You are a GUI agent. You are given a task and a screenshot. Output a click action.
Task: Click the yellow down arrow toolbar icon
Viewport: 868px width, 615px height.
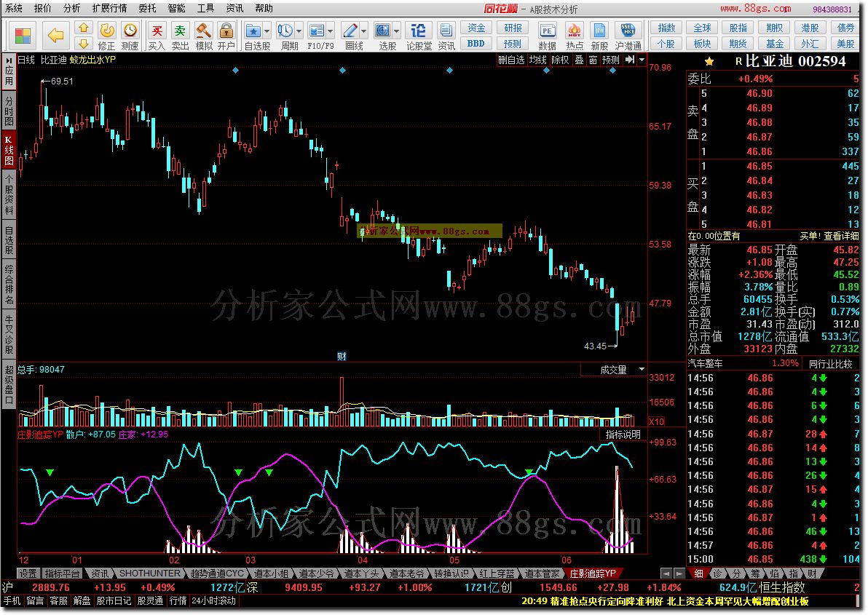(x=83, y=43)
